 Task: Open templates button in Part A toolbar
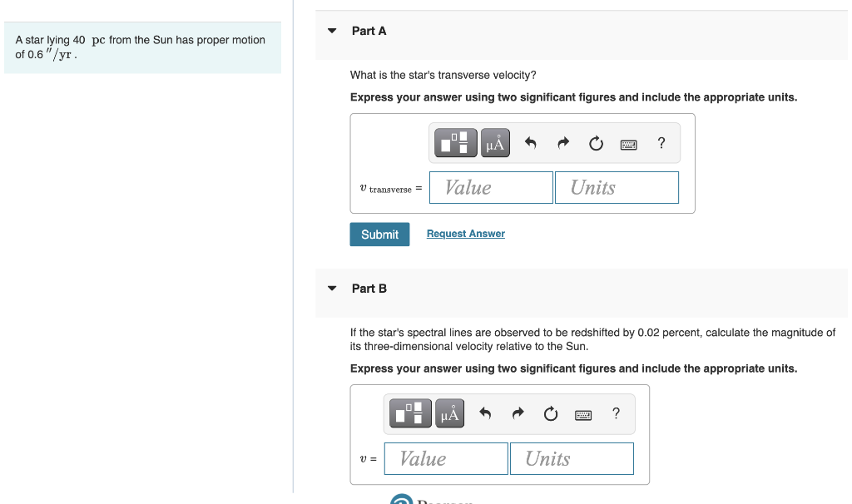pyautogui.click(x=456, y=143)
